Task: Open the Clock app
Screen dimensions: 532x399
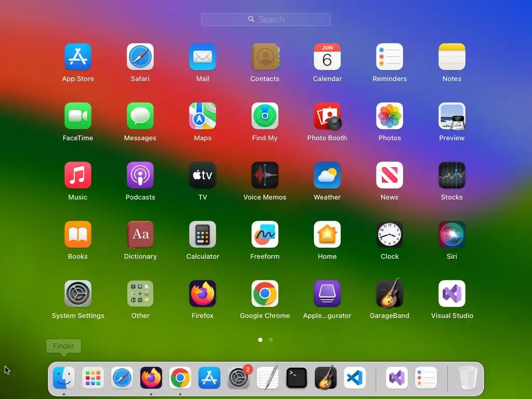Action: 390,234
